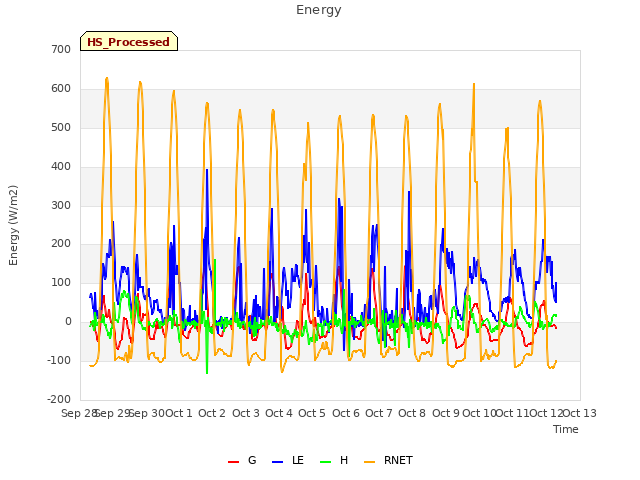This screenshot has height=480, width=640.
Task: Click the Oct 1 x-axis date label
Action: 179,413
